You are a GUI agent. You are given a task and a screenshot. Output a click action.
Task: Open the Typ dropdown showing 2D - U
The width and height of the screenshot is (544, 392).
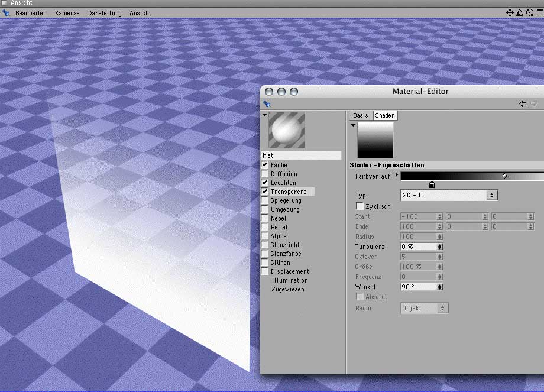(449, 195)
